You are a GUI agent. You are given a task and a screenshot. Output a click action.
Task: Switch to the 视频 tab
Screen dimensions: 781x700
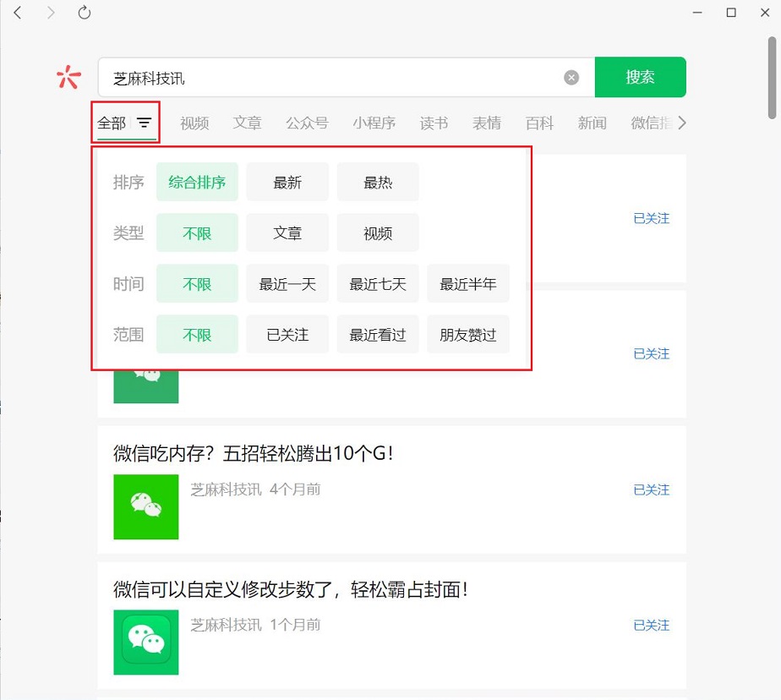point(194,123)
